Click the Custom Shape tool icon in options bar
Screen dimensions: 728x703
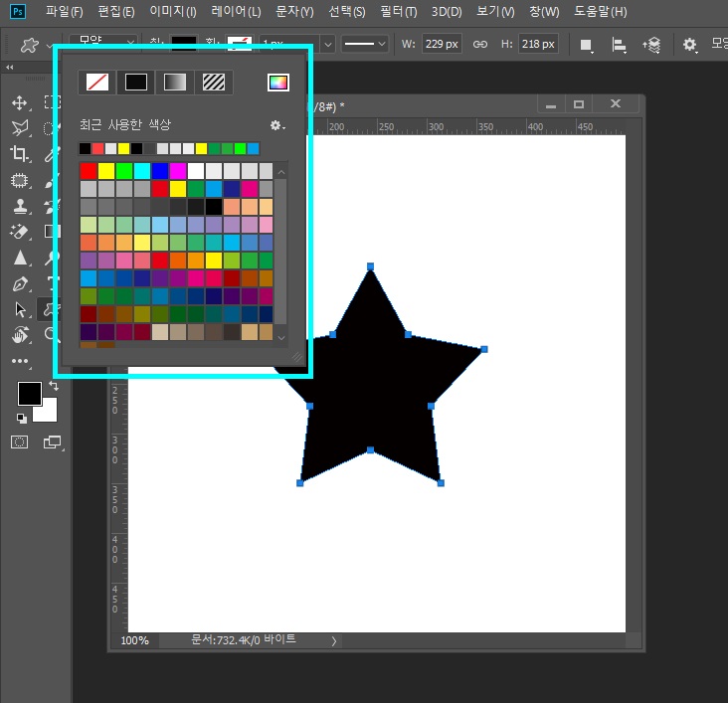[29, 45]
